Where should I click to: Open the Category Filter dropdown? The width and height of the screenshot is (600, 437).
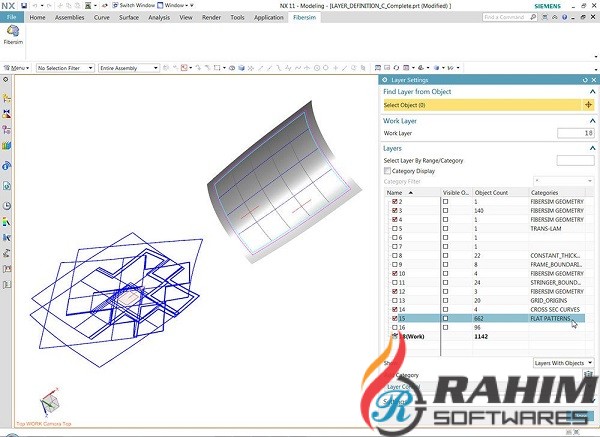[563, 181]
